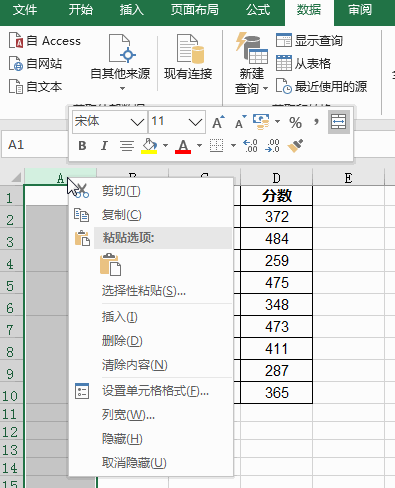
Task: Apply borders from mini toolbar
Action: (x=217, y=146)
